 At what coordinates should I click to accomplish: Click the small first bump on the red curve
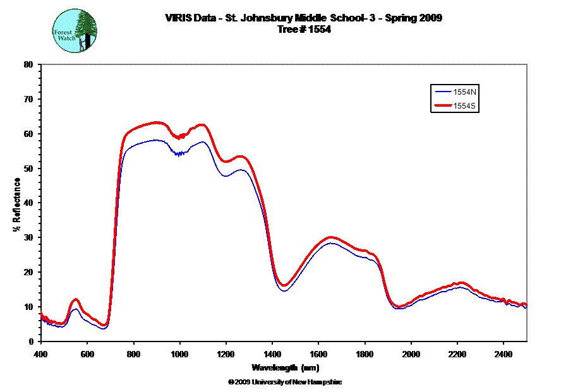75,299
